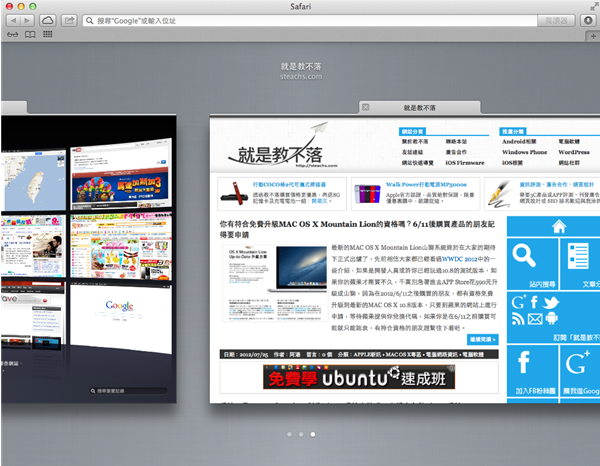600x466 pixels.
Task: Open the Android category link
Action: click(x=519, y=142)
